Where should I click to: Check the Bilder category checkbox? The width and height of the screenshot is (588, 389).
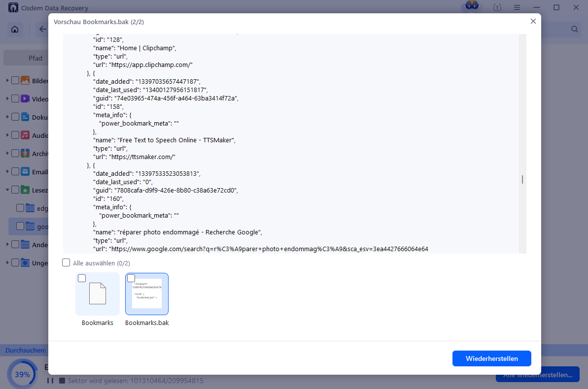click(15, 80)
